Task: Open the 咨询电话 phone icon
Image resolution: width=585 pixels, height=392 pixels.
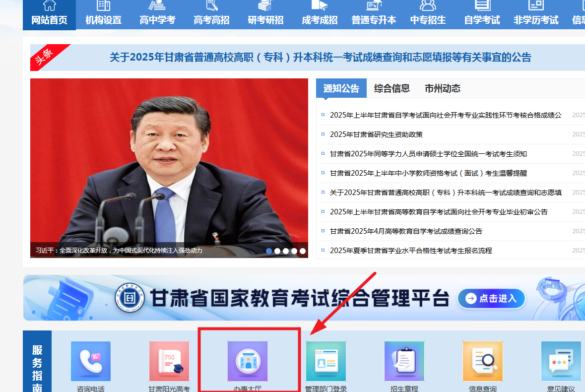Action: pos(91,361)
